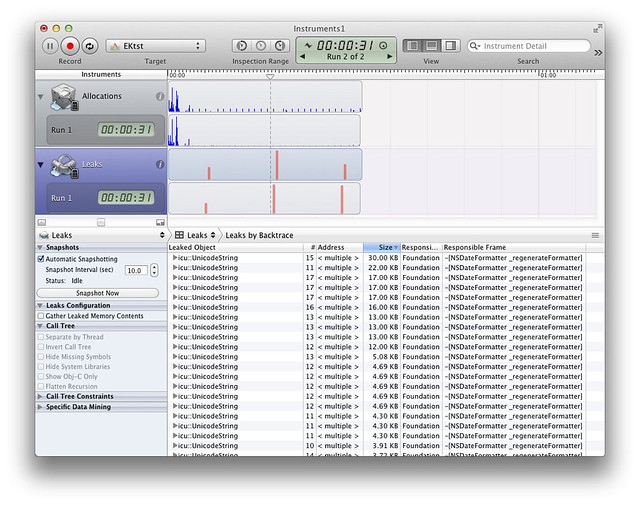Set inspection range start (left button)
The image size is (640, 505).
242,46
